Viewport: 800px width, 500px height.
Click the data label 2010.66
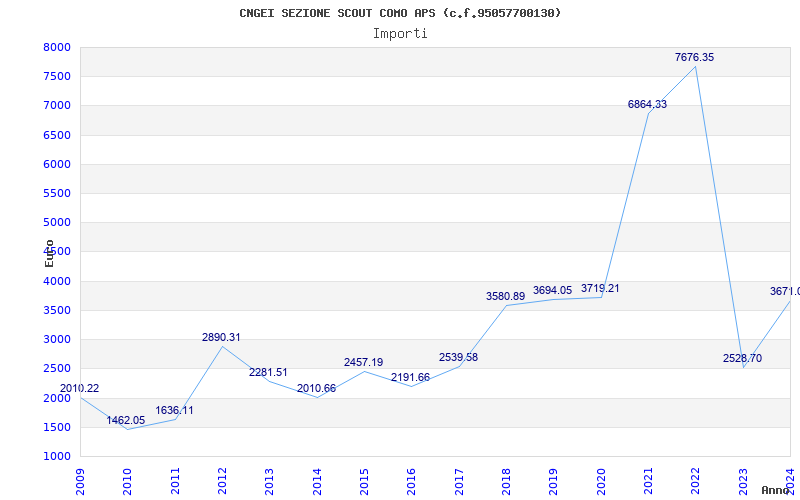click(316, 389)
